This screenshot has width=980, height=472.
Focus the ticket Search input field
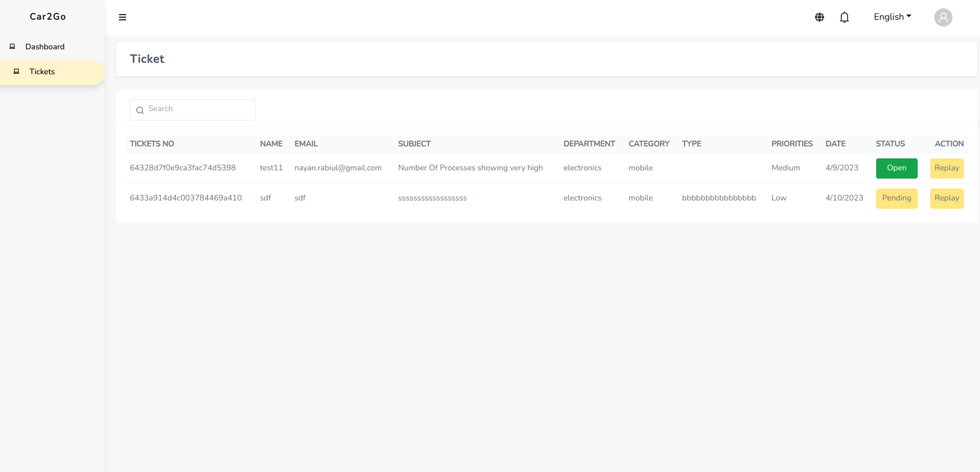(x=199, y=110)
